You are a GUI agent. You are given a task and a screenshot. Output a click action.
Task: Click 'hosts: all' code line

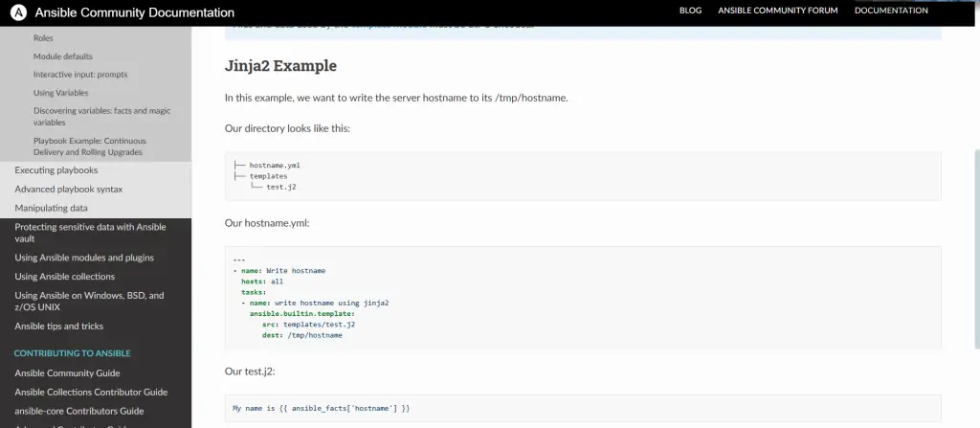pos(262,282)
